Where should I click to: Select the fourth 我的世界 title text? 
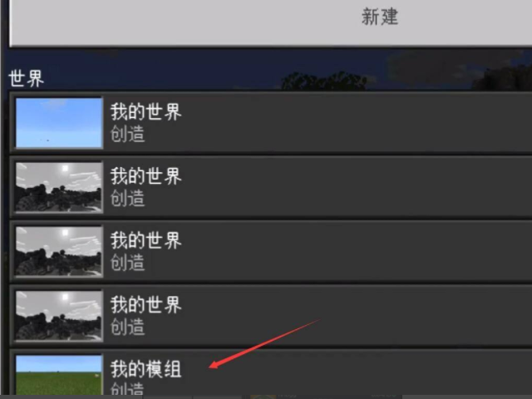click(x=146, y=305)
